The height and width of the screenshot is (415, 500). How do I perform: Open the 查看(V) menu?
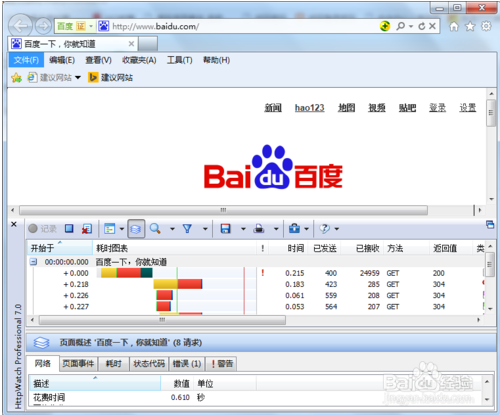pos(98,60)
